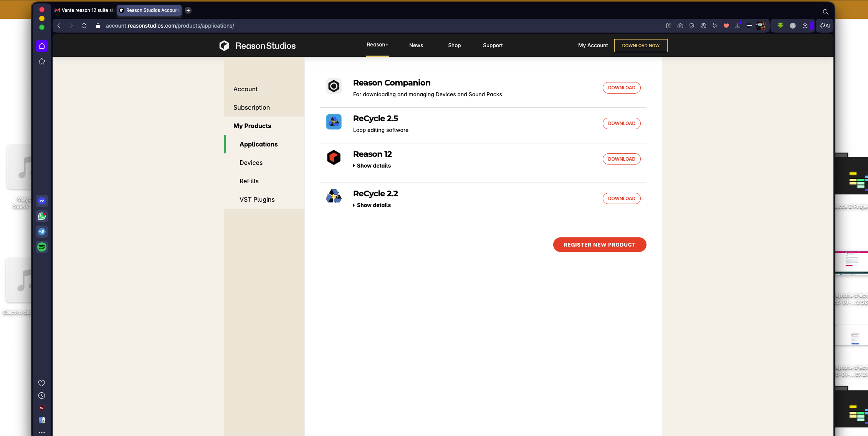868x436 pixels.
Task: Download ReCycle 2.5
Action: 621,123
